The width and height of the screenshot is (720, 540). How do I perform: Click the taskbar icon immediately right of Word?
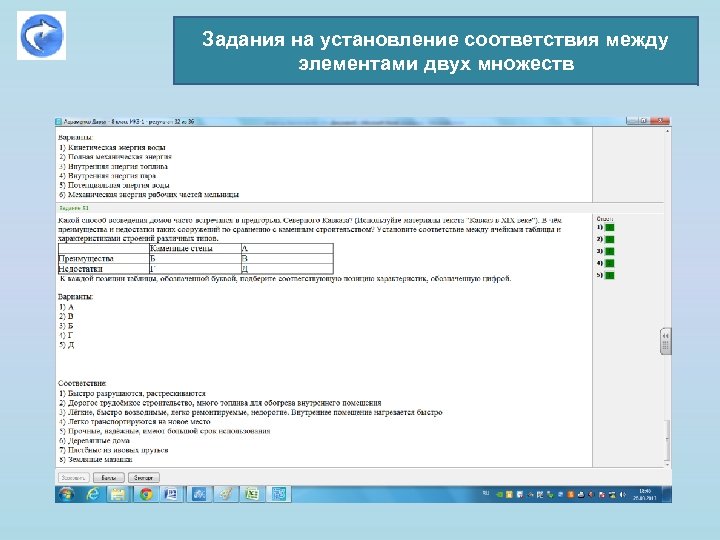tap(199, 494)
